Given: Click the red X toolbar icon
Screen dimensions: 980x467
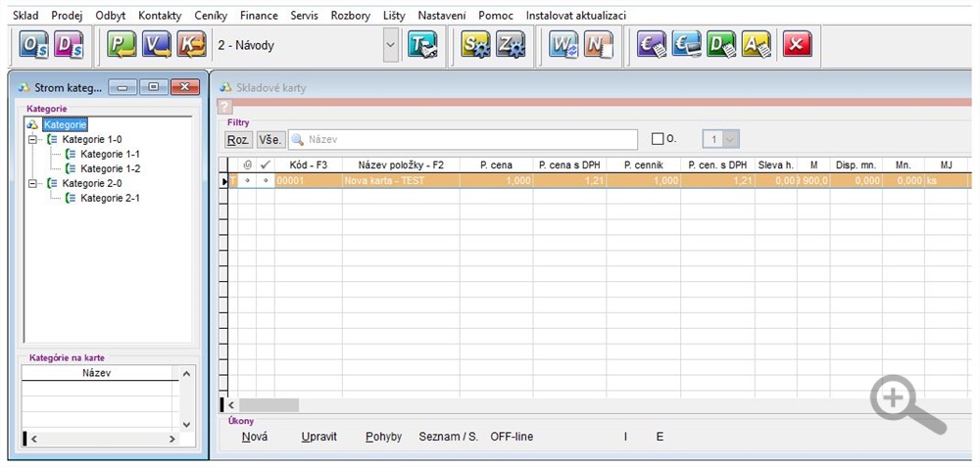Looking at the screenshot, I should click(x=797, y=45).
